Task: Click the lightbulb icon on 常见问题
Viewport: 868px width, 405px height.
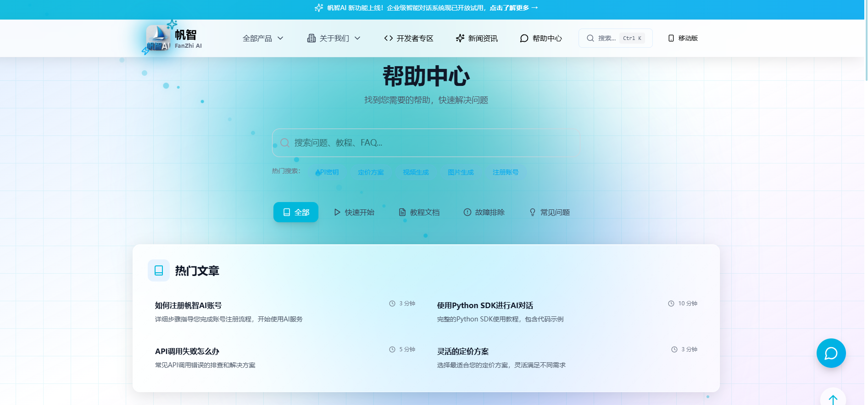Action: [533, 212]
